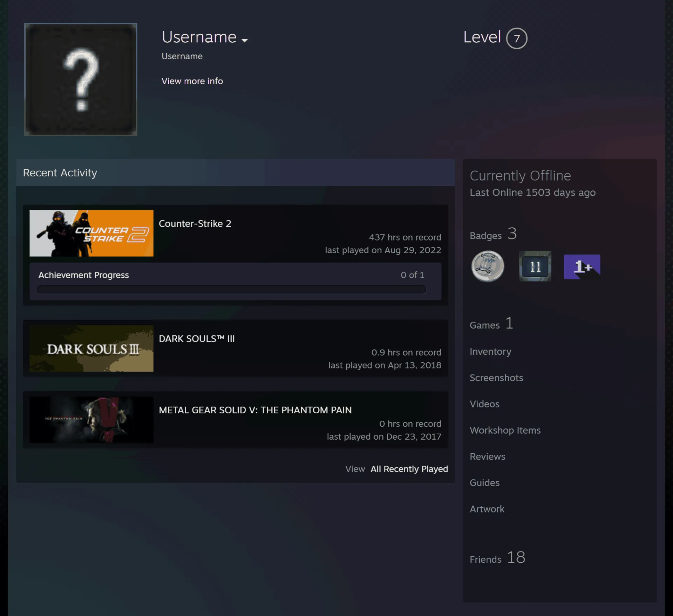Click the smaller Username text below the heading

(182, 56)
